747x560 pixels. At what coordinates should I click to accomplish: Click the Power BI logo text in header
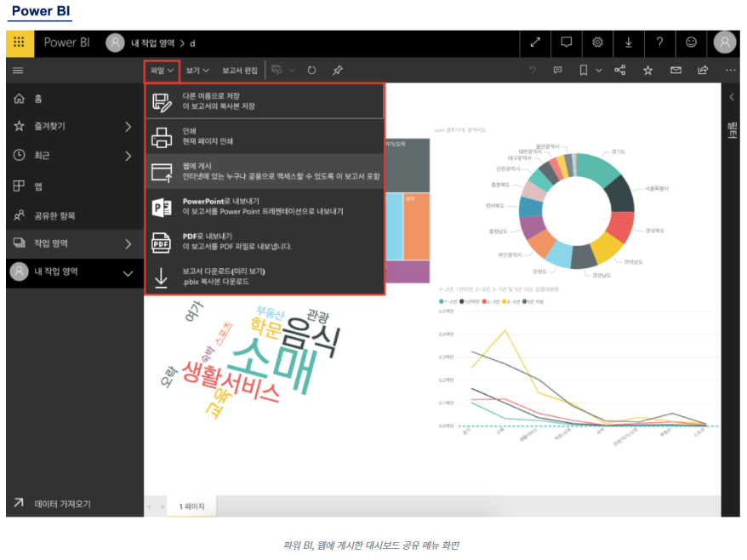(66, 43)
